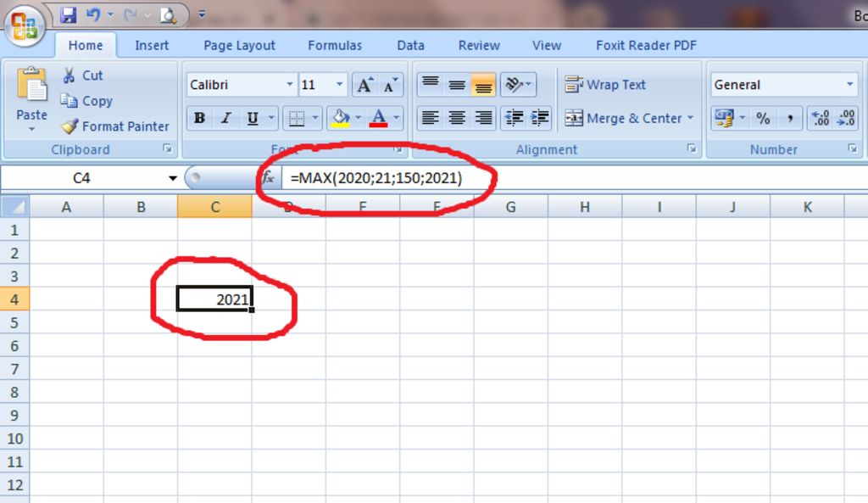The image size is (868, 503).
Task: Open Foxit Reader PDF tab
Action: (x=646, y=46)
